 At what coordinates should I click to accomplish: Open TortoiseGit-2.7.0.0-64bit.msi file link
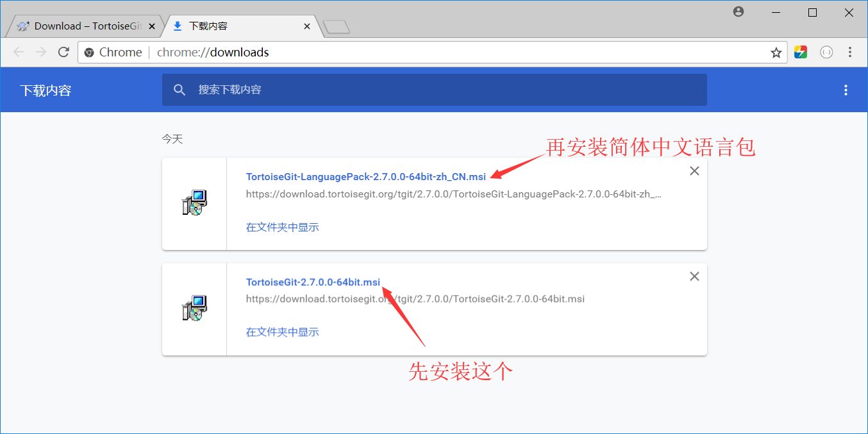click(x=313, y=282)
